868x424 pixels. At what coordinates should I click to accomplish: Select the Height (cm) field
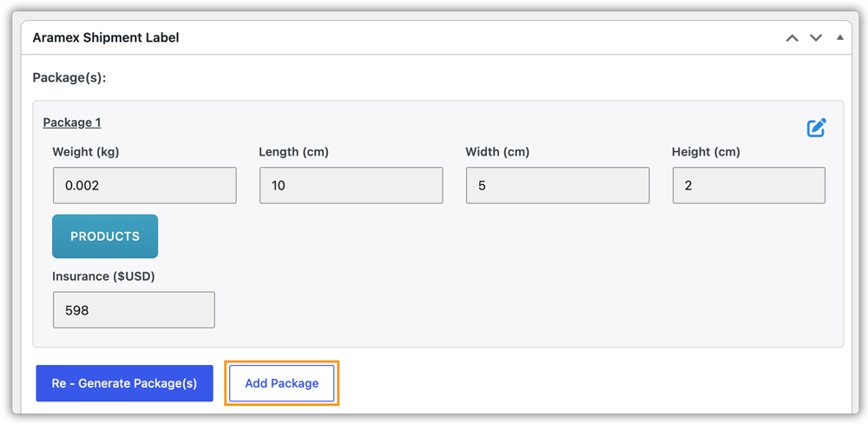click(749, 186)
